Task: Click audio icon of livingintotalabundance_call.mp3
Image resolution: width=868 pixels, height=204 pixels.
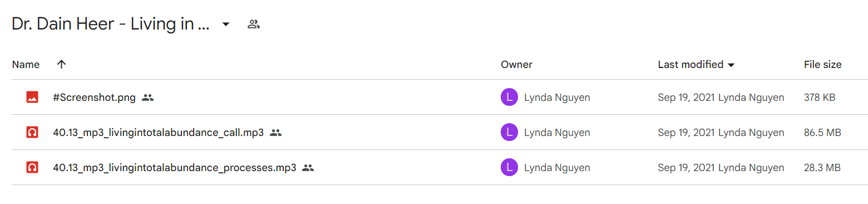Action: click(32, 133)
